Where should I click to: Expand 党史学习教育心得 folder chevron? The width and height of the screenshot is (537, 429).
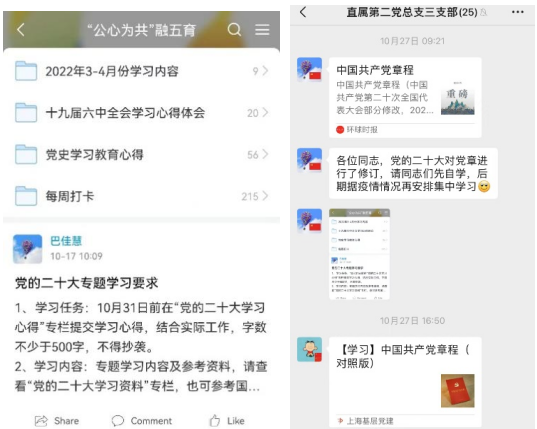pos(265,154)
